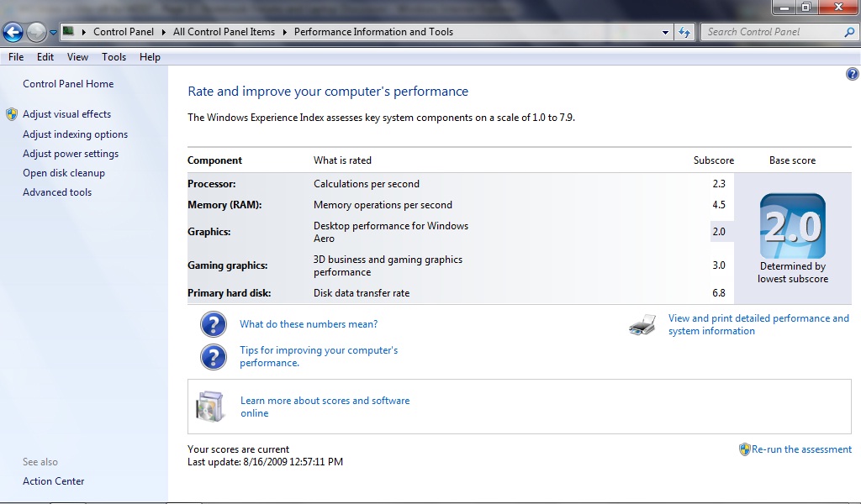Screen dimensions: 861x504
Task: Click the Refresh button beside address bar
Action: point(684,32)
